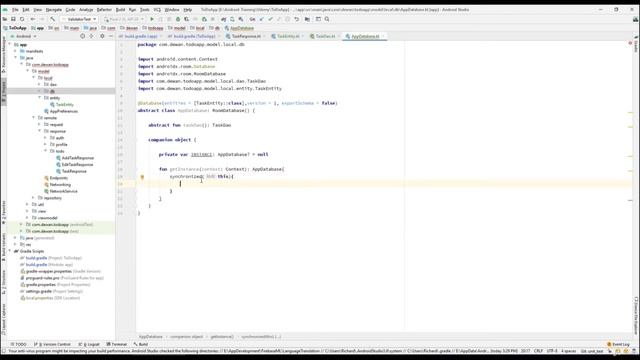Switch to TaskEntity.kt editor tab
This screenshot has height=360, width=640.
(x=287, y=36)
